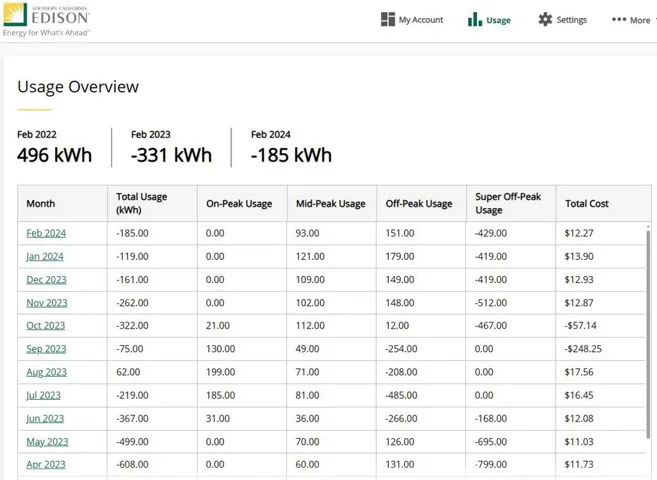This screenshot has height=480, width=657.
Task: Click the Mid-Peak Usage column header
Action: tap(332, 204)
